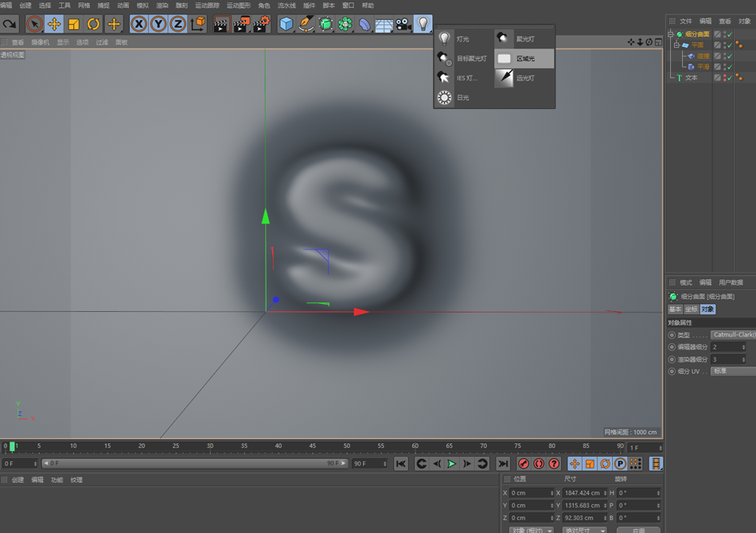Viewport: 756px width, 533px height.
Task: Click the 编辑器细分 value field
Action: tap(728, 347)
